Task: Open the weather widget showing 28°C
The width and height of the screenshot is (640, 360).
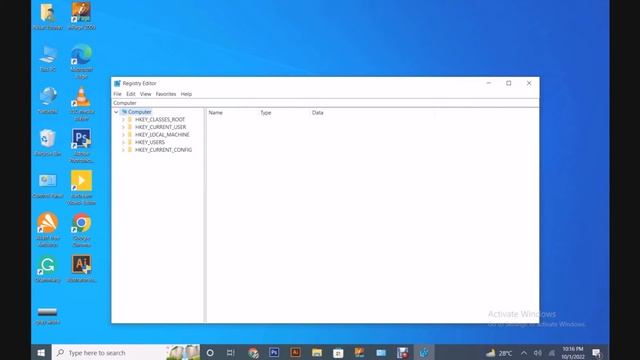Action: coord(499,353)
